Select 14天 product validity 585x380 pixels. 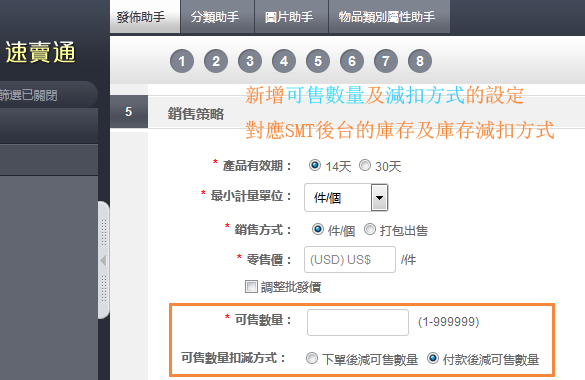point(315,165)
